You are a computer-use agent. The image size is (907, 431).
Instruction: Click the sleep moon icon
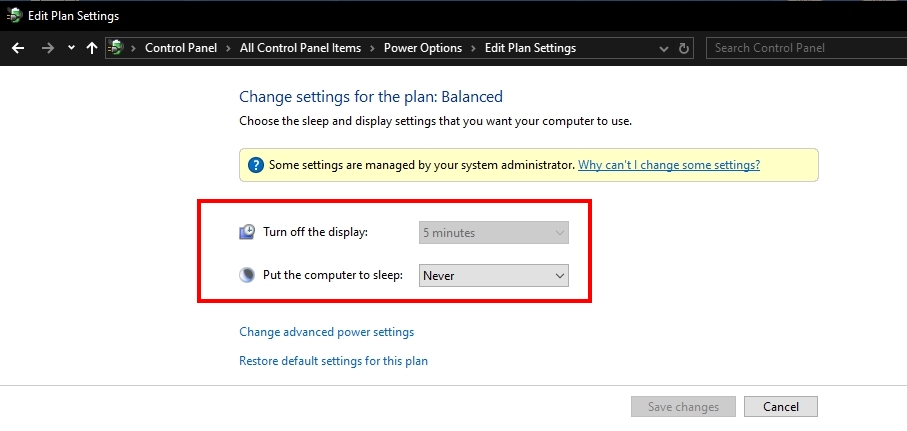click(x=247, y=275)
